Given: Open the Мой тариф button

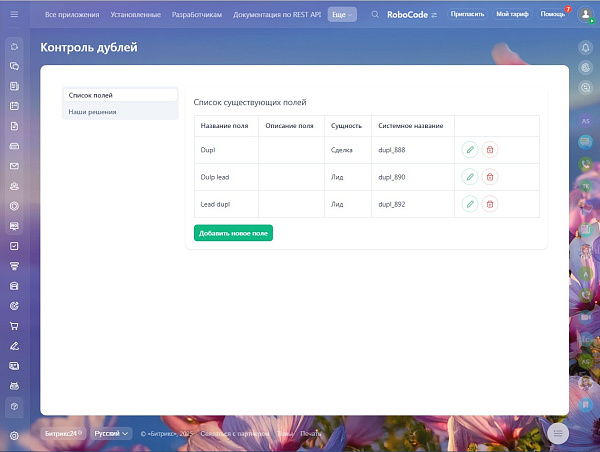Looking at the screenshot, I should click(x=512, y=14).
